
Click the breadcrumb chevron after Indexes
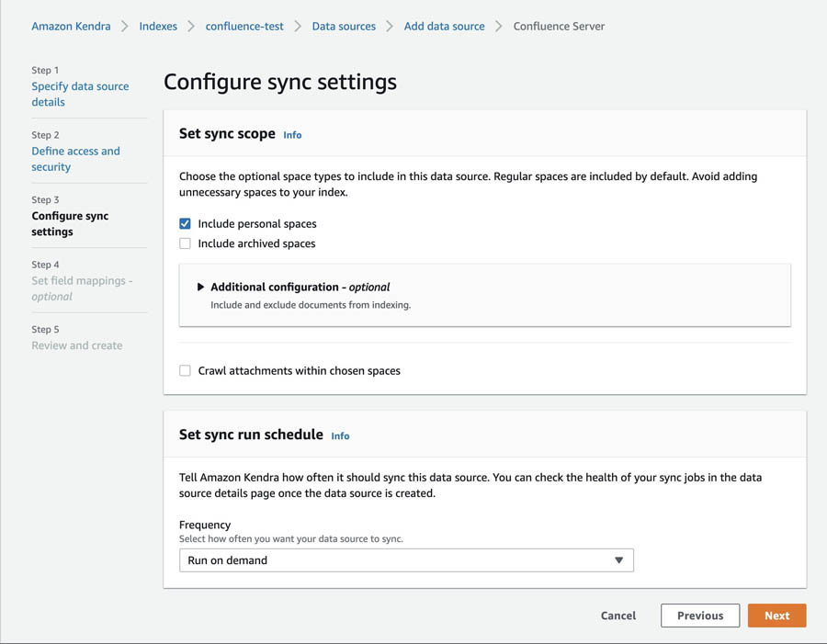(x=191, y=27)
